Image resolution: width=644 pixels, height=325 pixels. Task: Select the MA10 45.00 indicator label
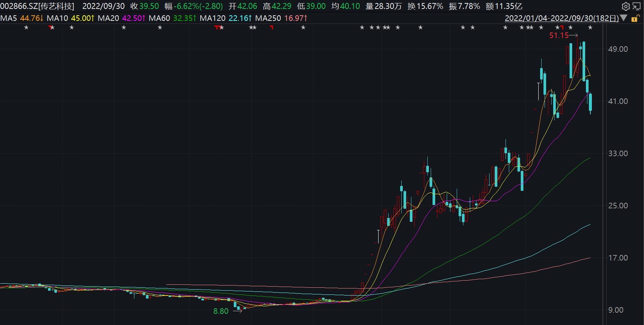coord(70,18)
